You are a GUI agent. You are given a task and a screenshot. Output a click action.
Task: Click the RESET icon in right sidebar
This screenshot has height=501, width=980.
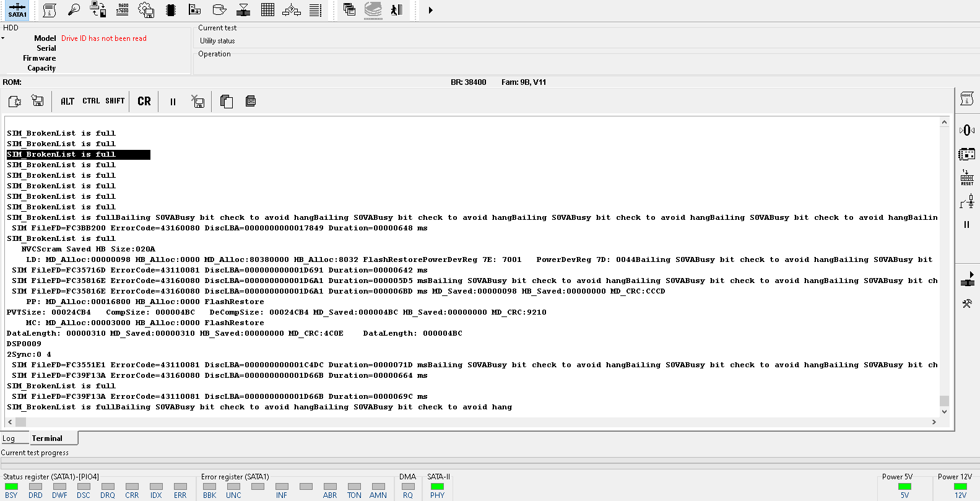[x=967, y=178]
